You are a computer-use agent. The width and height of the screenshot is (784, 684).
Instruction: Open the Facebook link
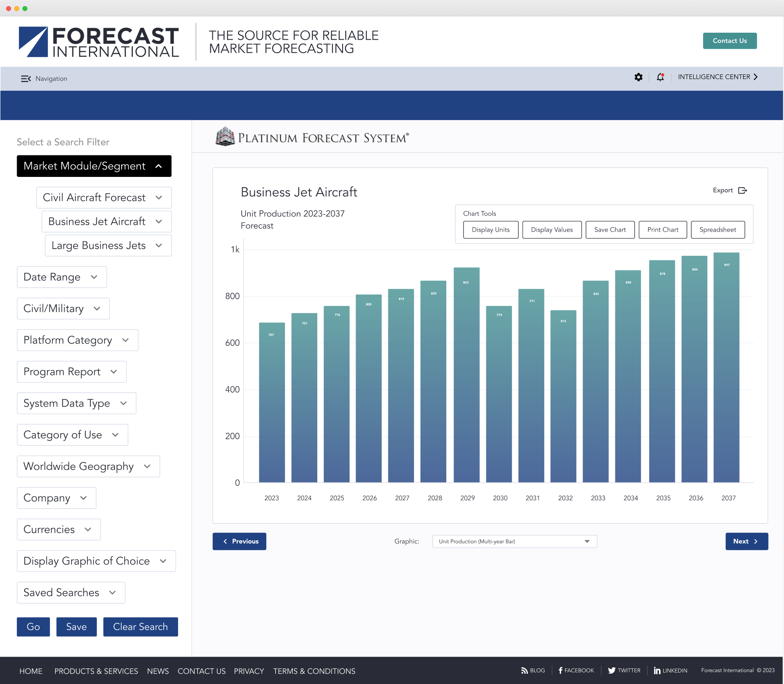(576, 671)
